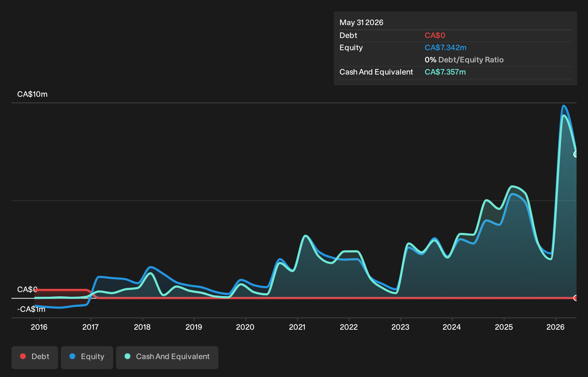Click the Cash And Equivalent tooltip row label

pyautogui.click(x=376, y=72)
